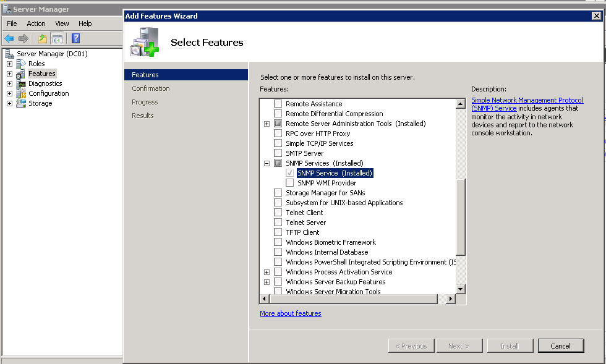Screen dimensions: 606x364
Task: Check Windows Internal Database
Action: [x=278, y=252]
